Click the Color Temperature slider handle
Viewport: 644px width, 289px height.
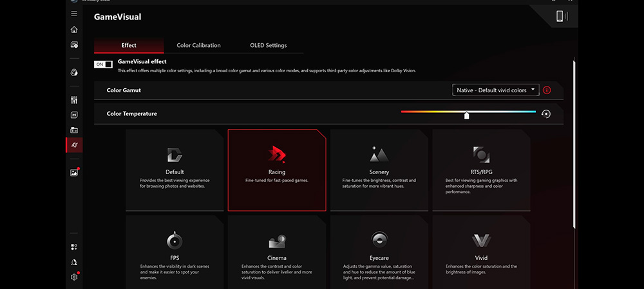point(466,115)
